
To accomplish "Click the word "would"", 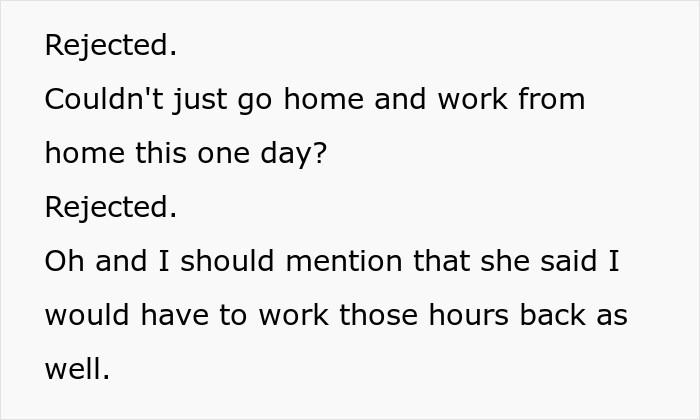I will (x=88, y=315).
